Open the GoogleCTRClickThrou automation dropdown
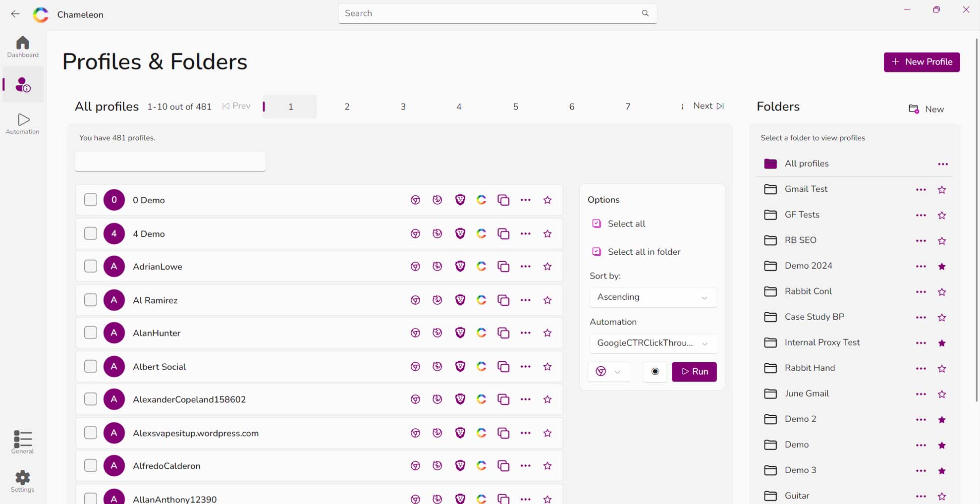 tap(653, 343)
